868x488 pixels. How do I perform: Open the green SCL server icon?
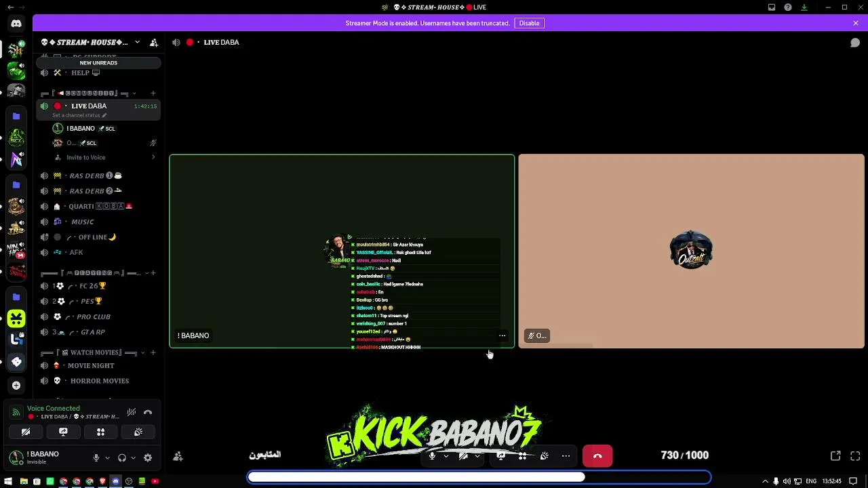(16, 138)
